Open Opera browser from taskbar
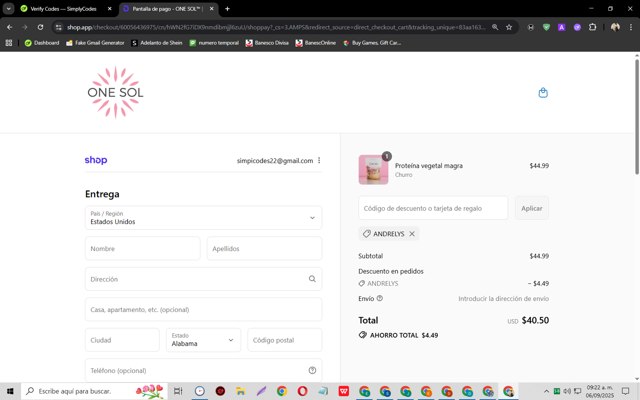The height and width of the screenshot is (400, 640). 302,391
